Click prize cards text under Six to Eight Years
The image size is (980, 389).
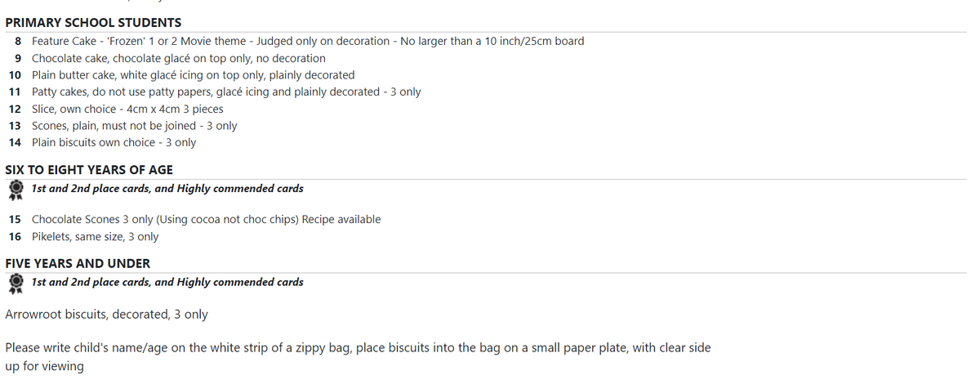[x=167, y=189]
